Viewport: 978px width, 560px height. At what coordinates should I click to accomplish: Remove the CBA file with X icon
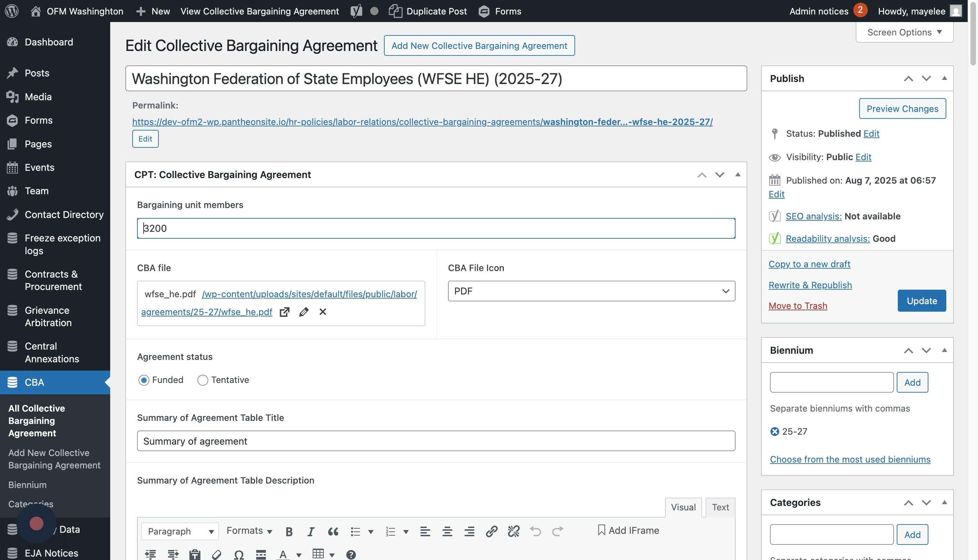pyautogui.click(x=323, y=312)
